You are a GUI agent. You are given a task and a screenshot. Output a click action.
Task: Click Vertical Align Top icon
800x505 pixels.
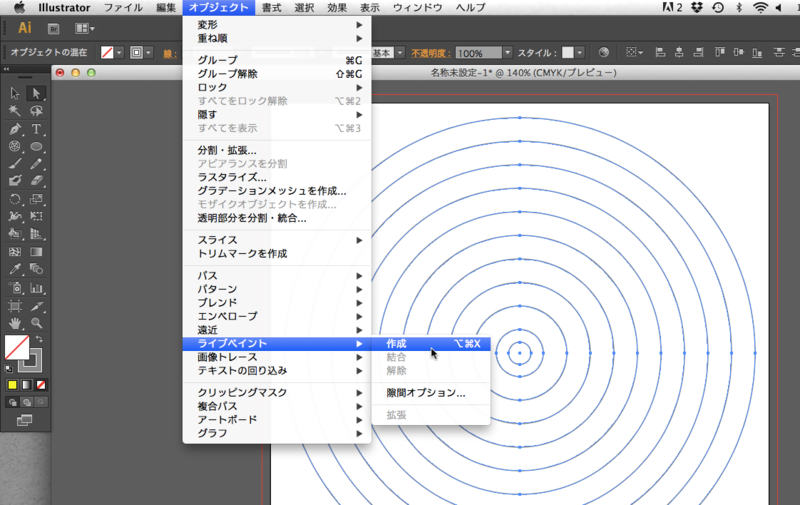point(719,53)
